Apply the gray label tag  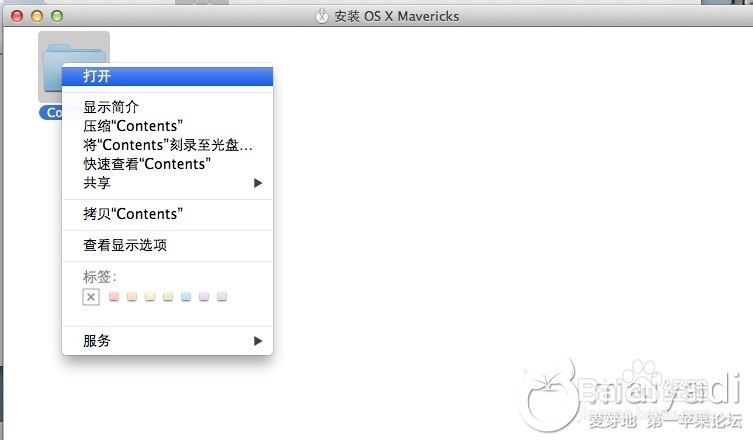(222, 297)
